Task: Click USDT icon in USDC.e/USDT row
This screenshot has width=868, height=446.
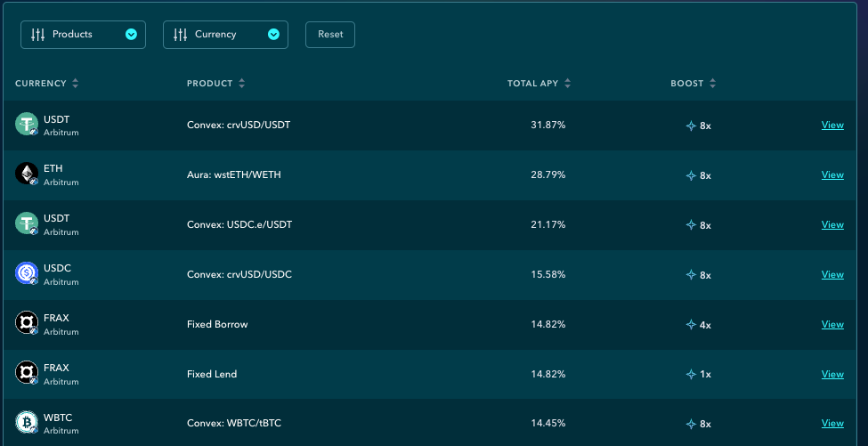Action: point(27,223)
